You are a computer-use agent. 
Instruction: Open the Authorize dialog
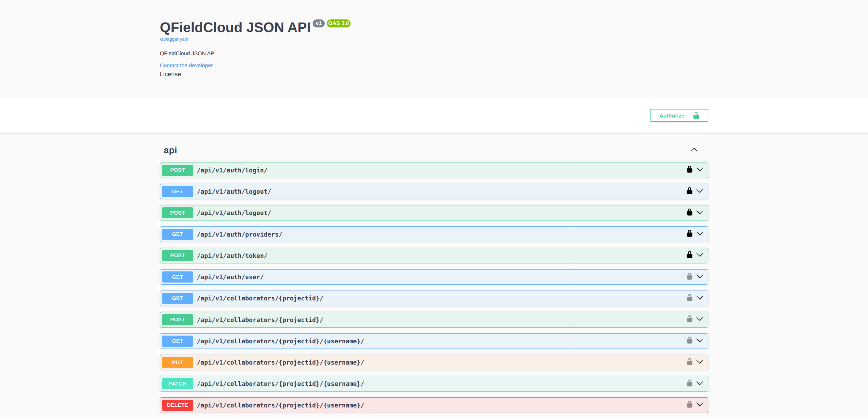coord(679,115)
